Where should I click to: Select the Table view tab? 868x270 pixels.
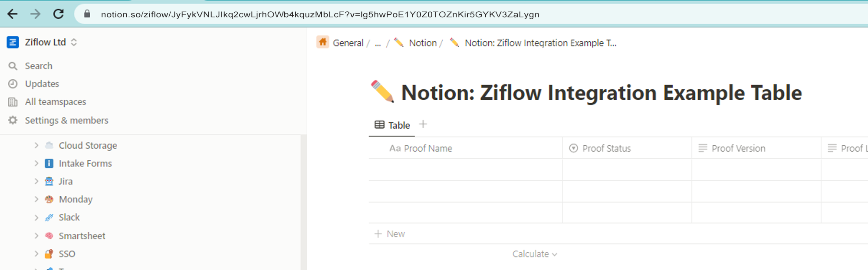[392, 125]
